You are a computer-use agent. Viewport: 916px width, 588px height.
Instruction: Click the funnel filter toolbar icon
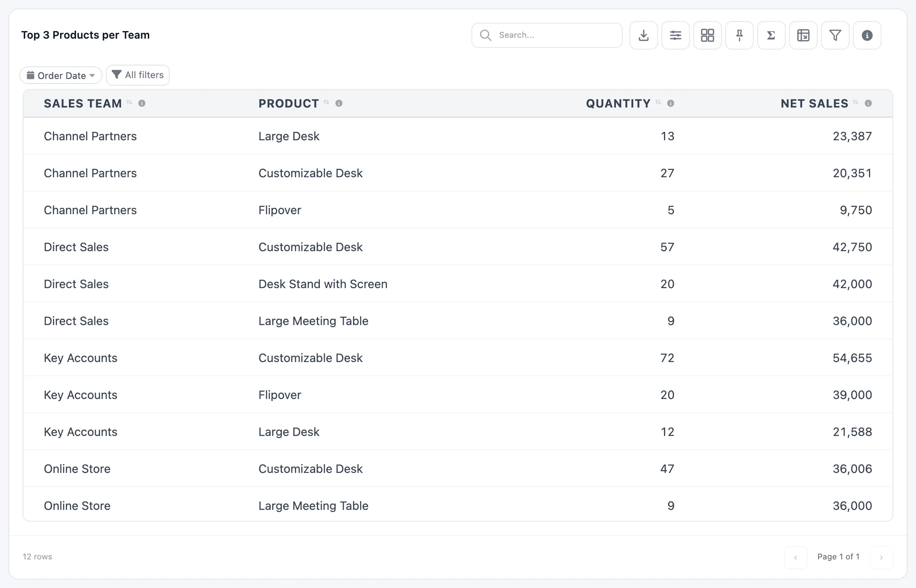[835, 35]
